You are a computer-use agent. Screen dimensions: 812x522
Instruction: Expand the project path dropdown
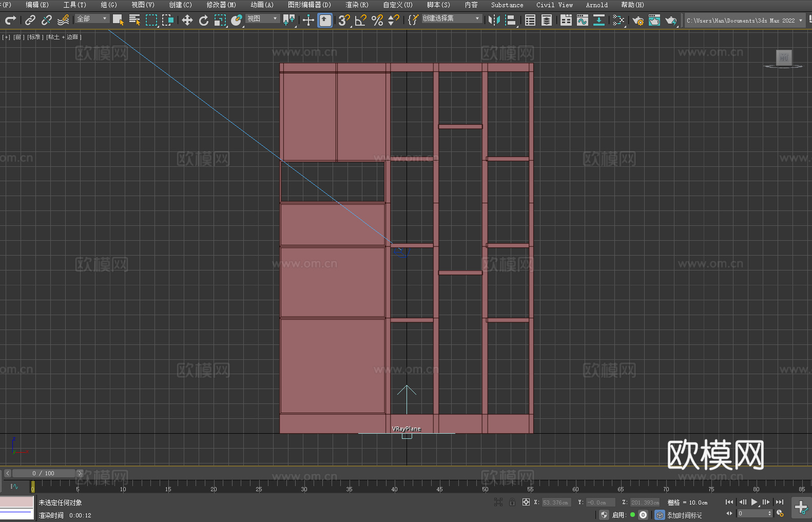(x=800, y=21)
